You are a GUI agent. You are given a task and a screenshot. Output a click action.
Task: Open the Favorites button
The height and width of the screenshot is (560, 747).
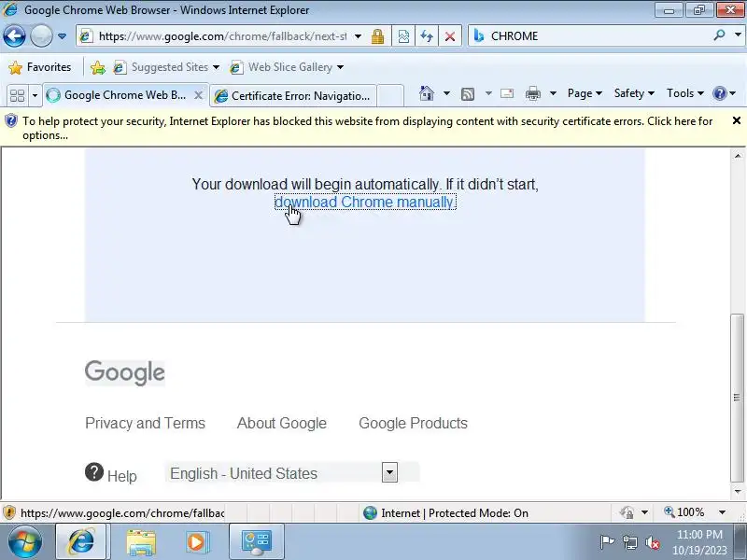pos(40,67)
